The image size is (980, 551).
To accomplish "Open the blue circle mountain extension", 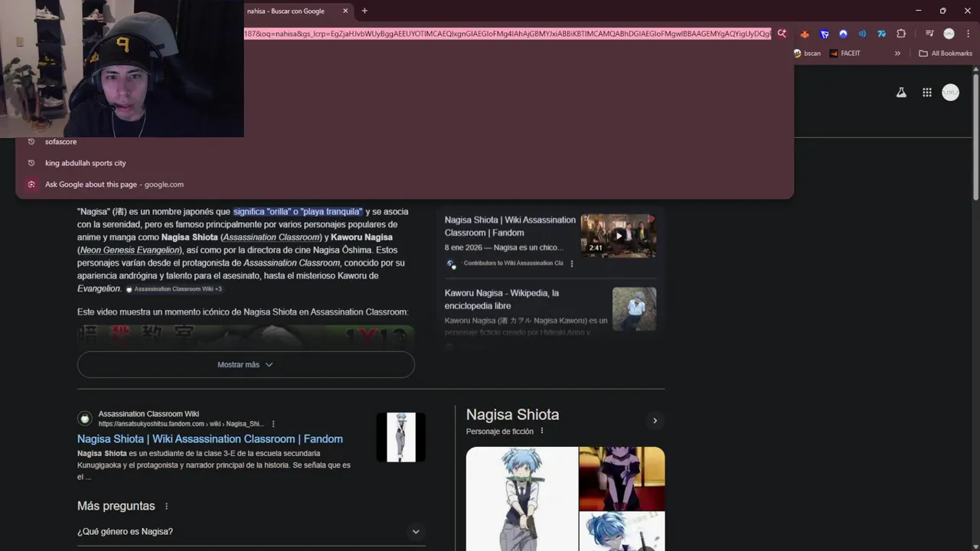I will (843, 34).
